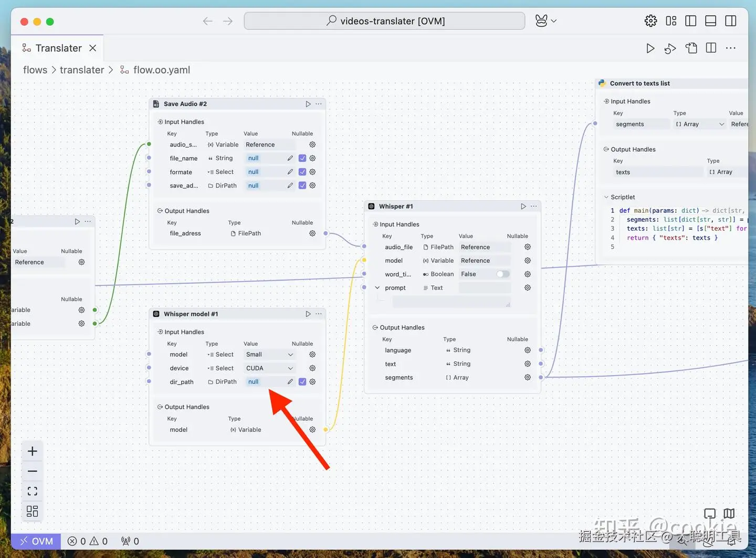Open errors and warnings status item
756x558 pixels.
tap(88, 541)
